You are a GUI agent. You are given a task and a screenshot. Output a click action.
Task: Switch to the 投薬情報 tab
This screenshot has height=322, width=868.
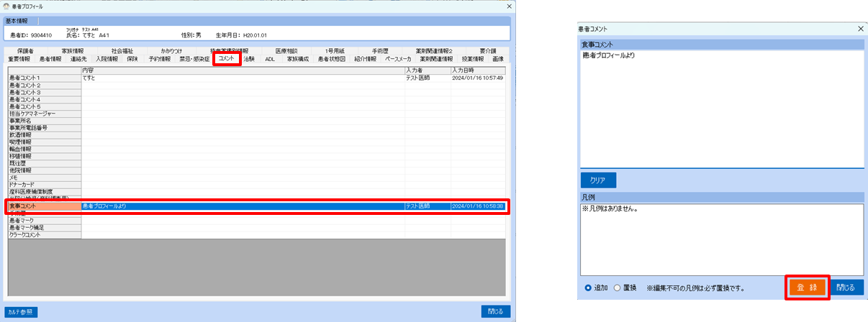tap(473, 60)
